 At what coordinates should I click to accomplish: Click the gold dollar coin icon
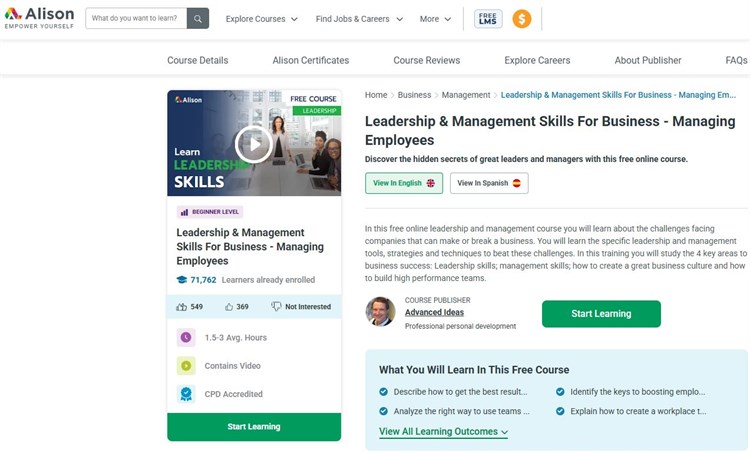(x=521, y=19)
